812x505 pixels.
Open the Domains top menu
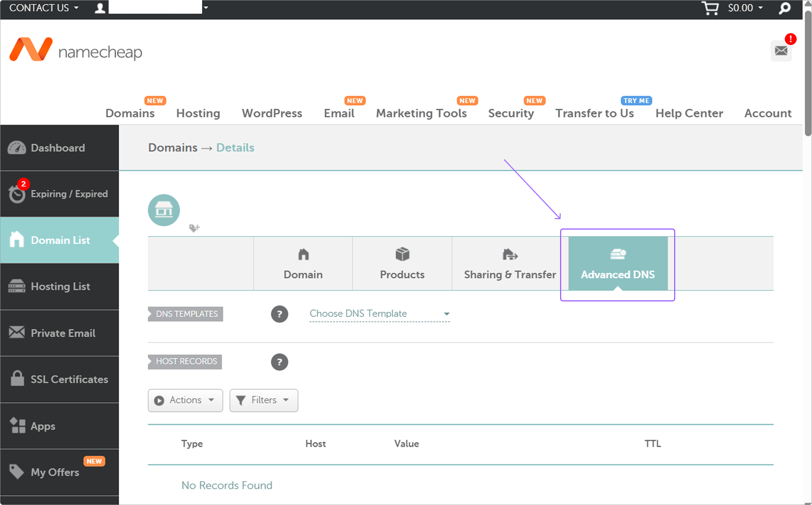pos(130,113)
